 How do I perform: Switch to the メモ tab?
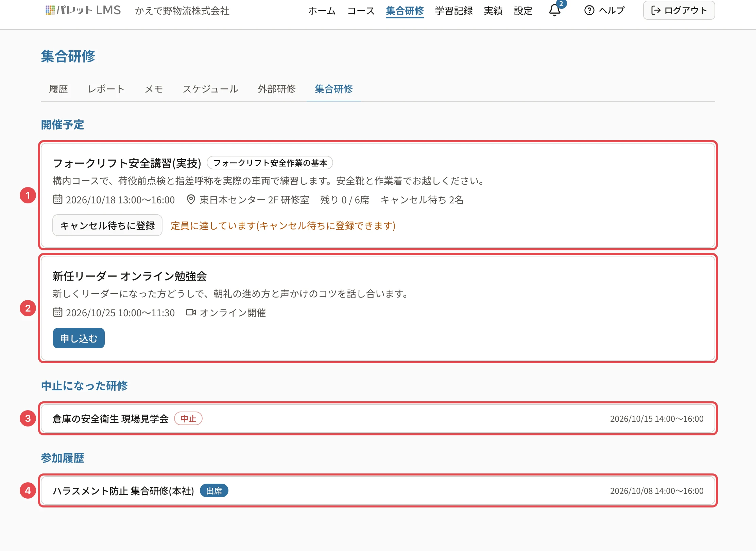pyautogui.click(x=154, y=89)
